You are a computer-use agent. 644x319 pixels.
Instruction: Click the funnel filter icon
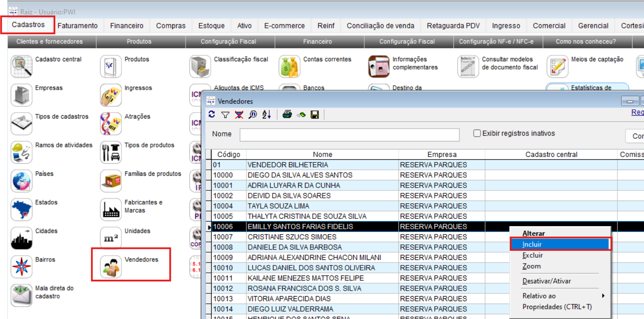pos(225,114)
